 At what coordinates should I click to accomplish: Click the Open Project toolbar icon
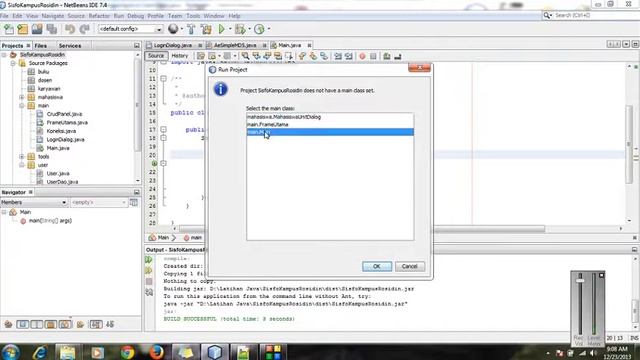[x=37, y=29]
